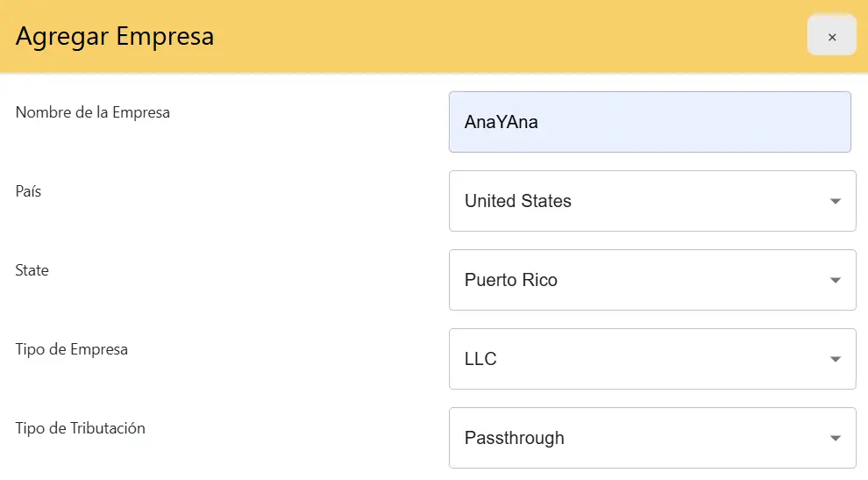Click the caret icon beside LLC
Screen dimensions: 868x480
[x=836, y=359]
